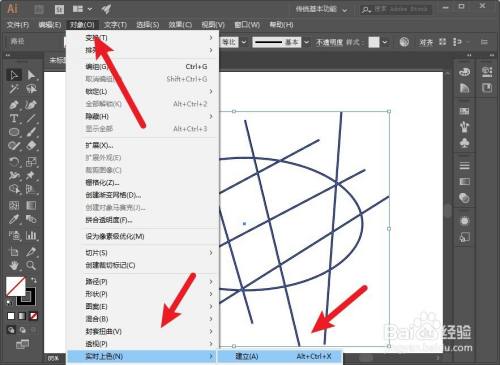Open the 编辑(E) menu
This screenshot has width=500, height=365.
(x=50, y=25)
